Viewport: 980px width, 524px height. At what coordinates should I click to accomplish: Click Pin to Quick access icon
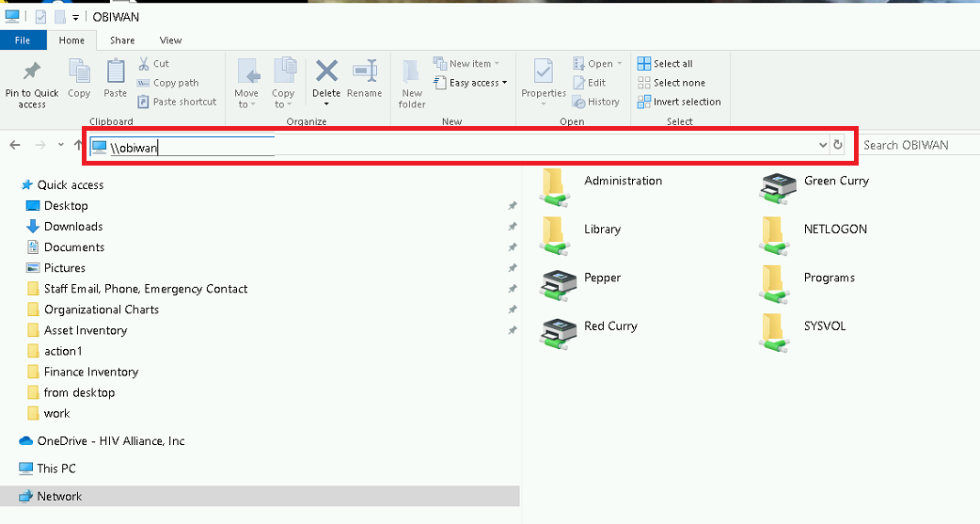[x=31, y=71]
